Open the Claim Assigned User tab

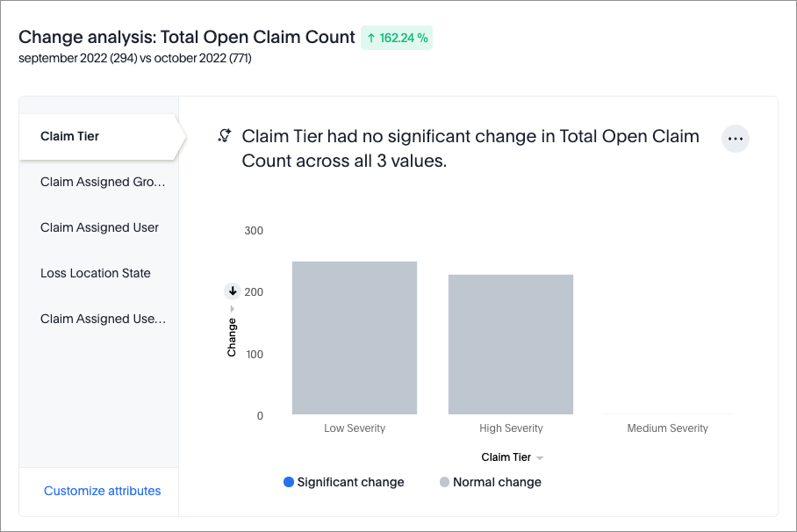coord(99,227)
